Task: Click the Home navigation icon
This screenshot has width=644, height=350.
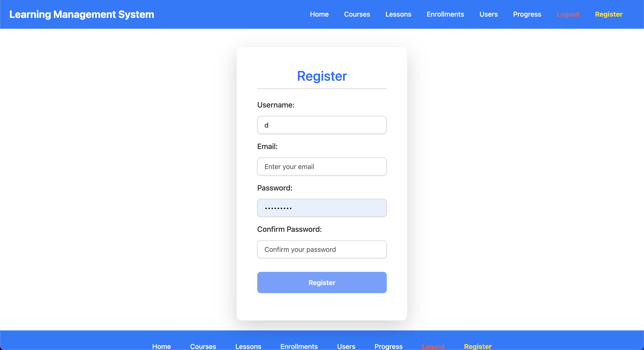Action: pyautogui.click(x=319, y=14)
